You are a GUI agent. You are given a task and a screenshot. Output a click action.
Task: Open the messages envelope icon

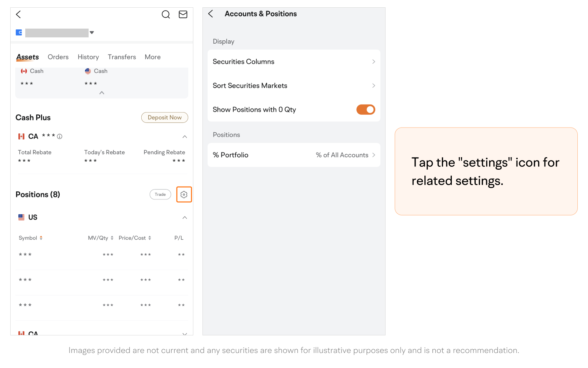[x=183, y=14]
